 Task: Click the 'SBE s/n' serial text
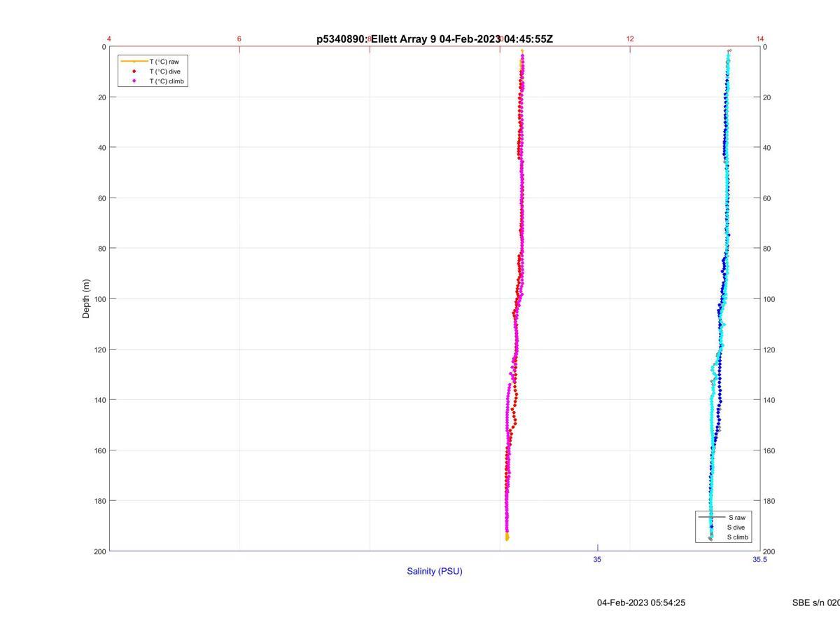(x=816, y=602)
